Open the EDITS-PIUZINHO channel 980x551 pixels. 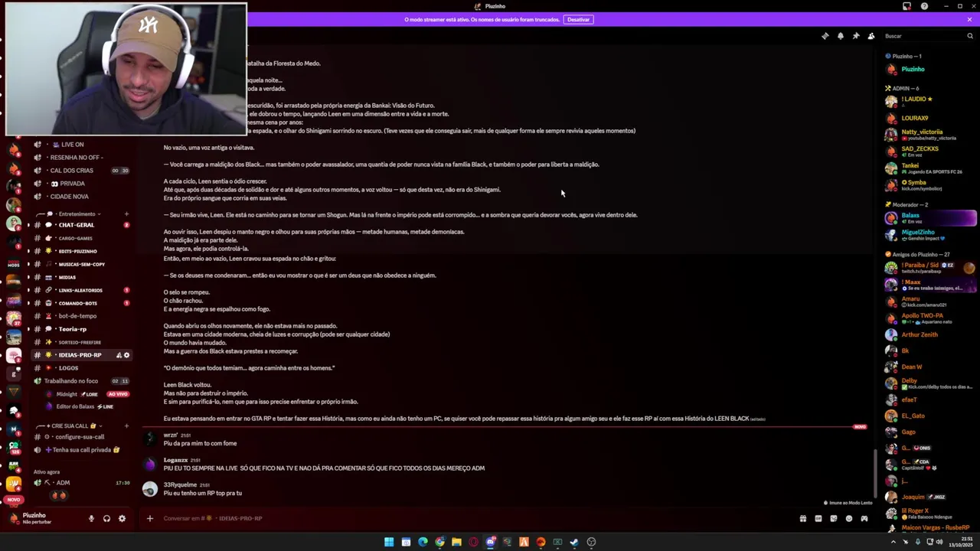point(80,251)
